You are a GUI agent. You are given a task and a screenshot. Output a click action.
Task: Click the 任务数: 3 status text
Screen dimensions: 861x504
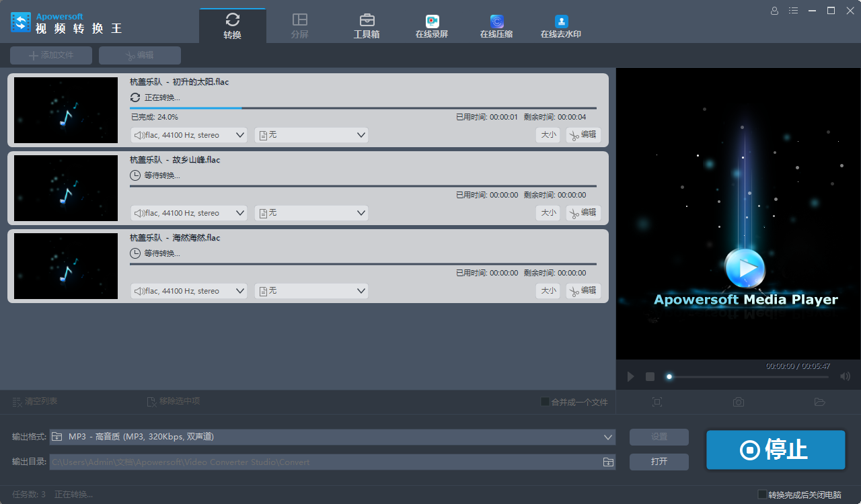[29, 495]
